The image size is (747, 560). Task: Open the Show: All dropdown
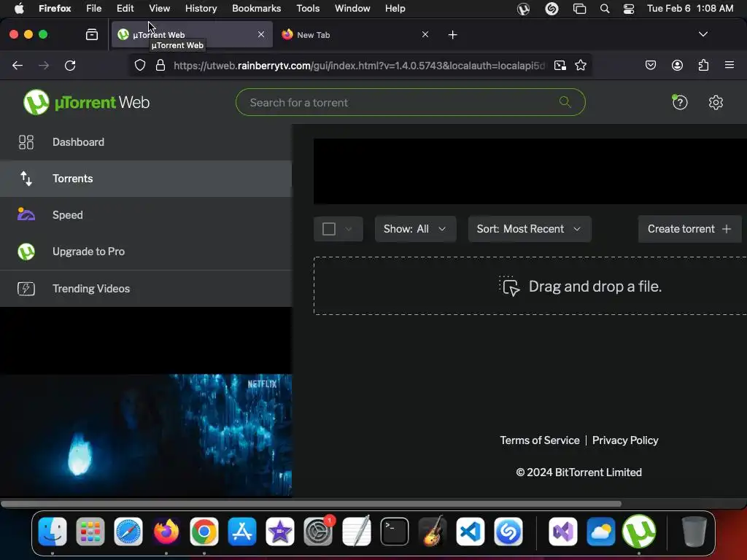[x=415, y=229]
